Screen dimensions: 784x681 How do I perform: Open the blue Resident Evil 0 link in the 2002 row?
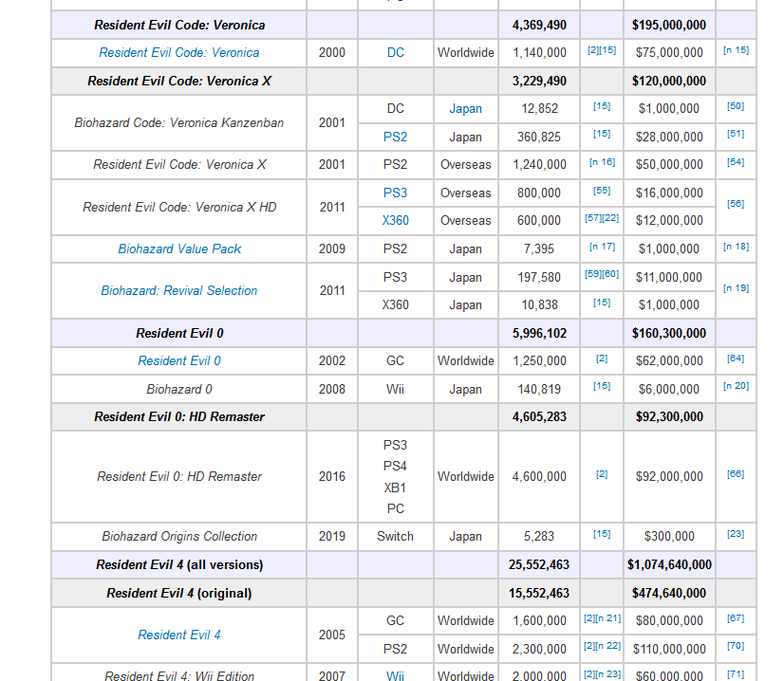pos(179,360)
